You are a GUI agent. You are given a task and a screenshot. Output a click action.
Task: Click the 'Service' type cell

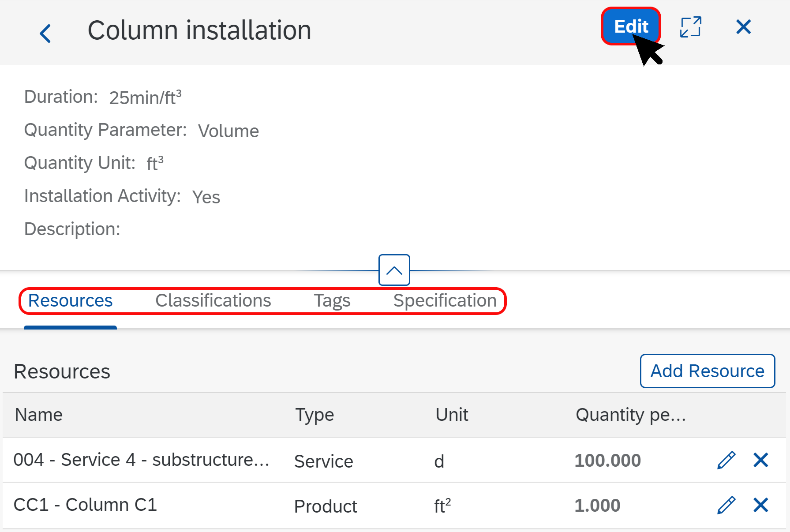[324, 461]
